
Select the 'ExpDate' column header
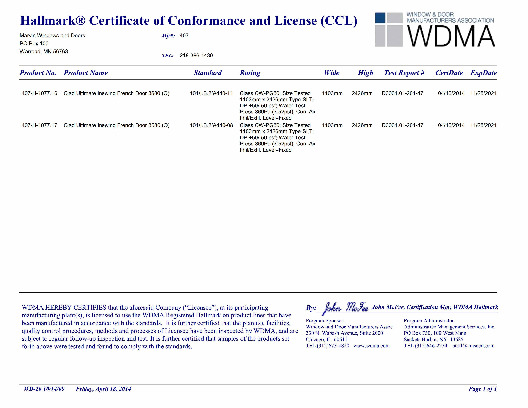pos(484,73)
